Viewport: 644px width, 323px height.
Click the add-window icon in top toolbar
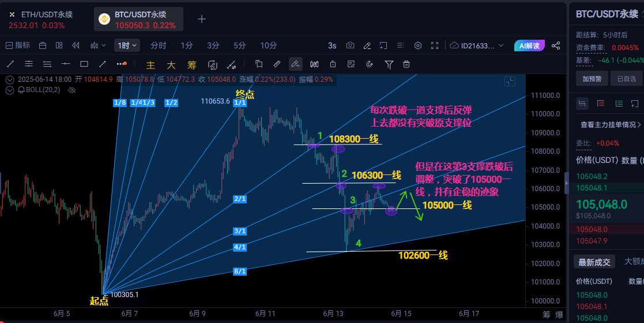point(383,45)
